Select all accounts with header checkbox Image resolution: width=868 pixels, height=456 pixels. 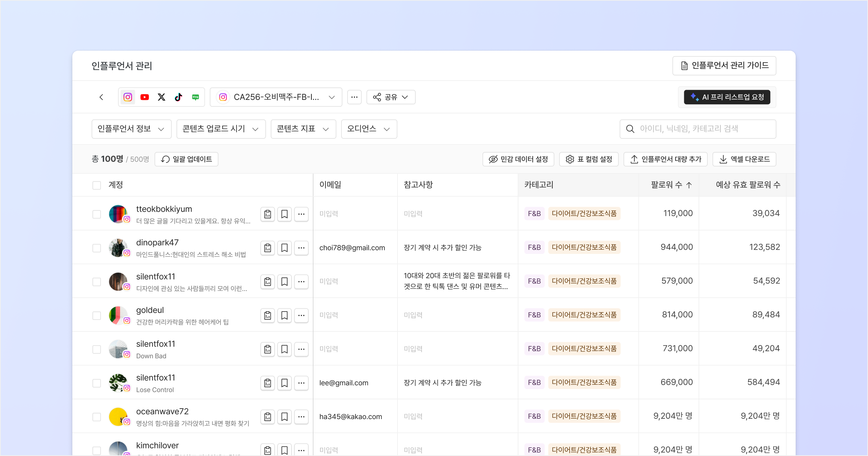(x=97, y=185)
